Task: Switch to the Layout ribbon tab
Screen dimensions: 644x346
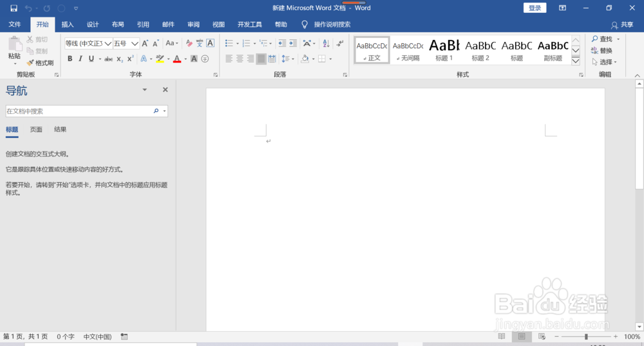Action: 118,24
